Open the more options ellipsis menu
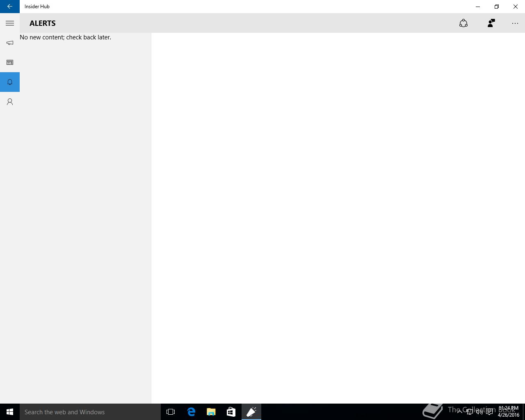 click(x=515, y=23)
